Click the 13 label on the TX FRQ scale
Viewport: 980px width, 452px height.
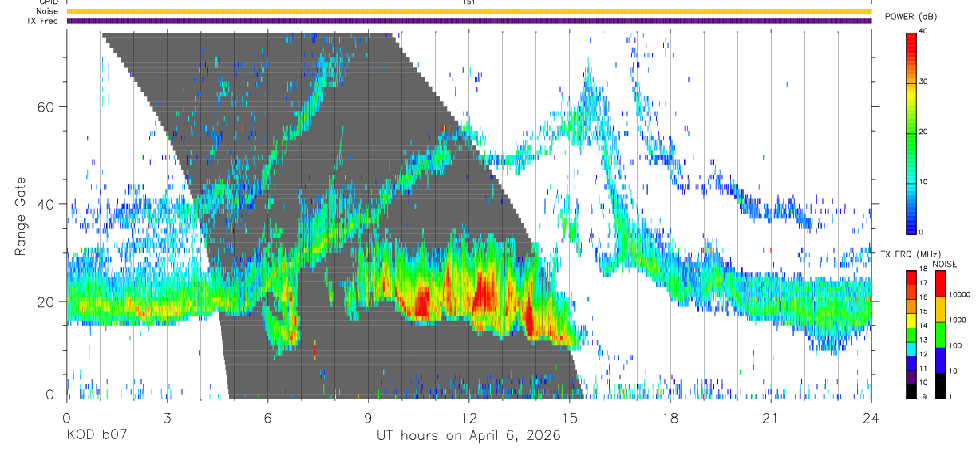coord(924,340)
